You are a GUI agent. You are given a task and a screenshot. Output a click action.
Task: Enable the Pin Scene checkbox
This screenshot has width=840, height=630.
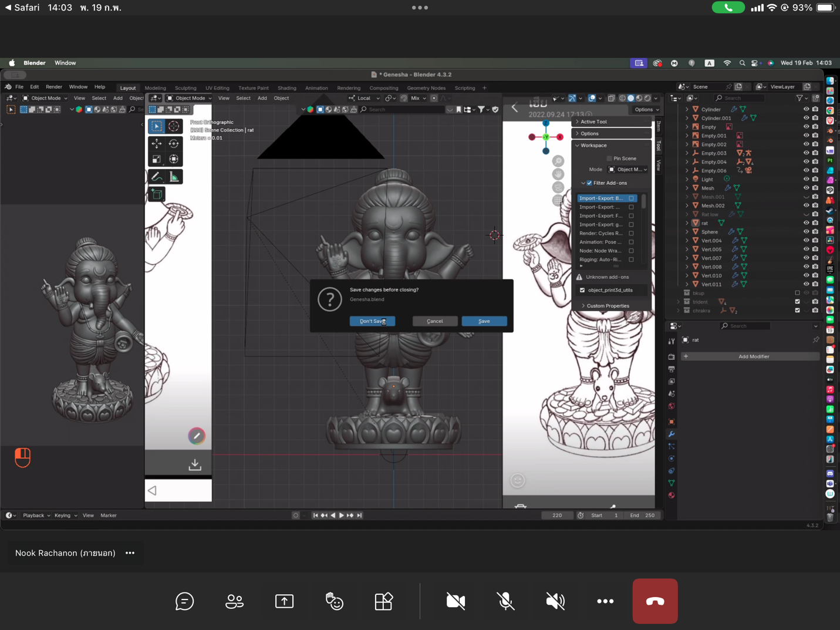(609, 159)
